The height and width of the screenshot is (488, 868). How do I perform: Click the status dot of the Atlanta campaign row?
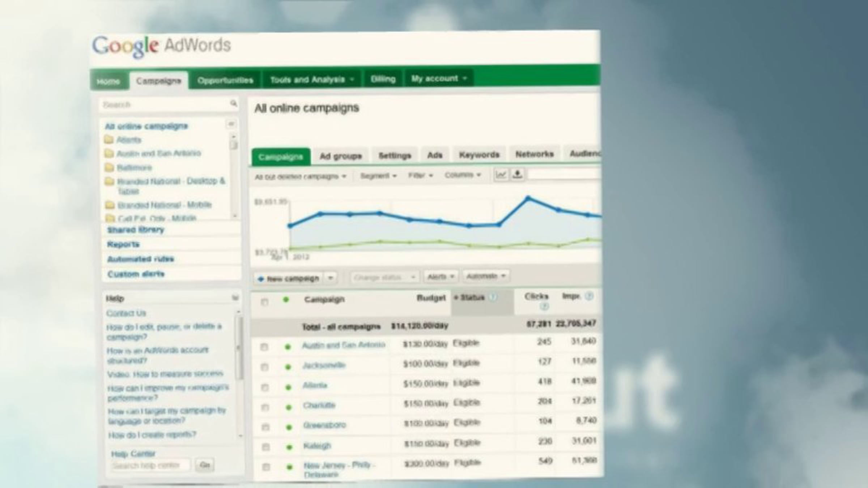point(288,387)
